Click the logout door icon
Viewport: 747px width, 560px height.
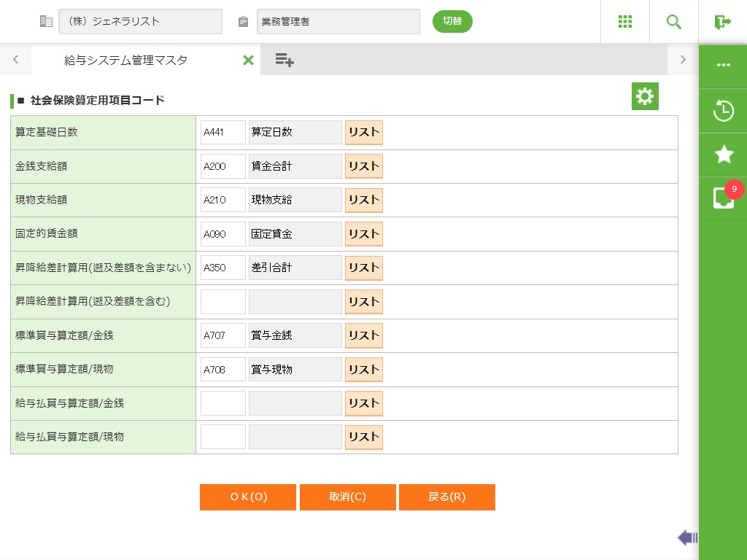point(722,22)
